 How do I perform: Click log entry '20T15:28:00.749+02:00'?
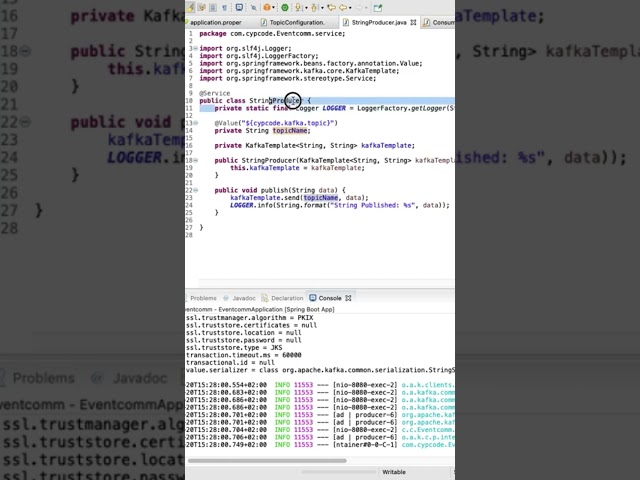coord(227,444)
